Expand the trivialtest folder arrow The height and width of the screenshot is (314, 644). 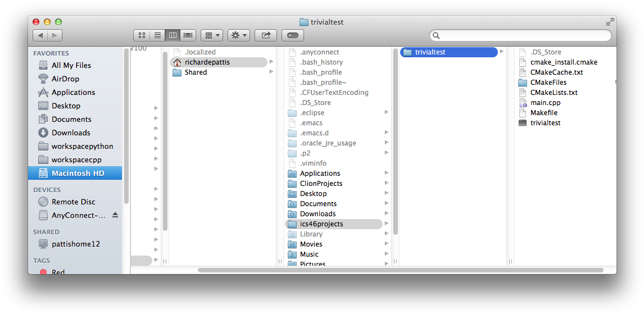click(501, 52)
